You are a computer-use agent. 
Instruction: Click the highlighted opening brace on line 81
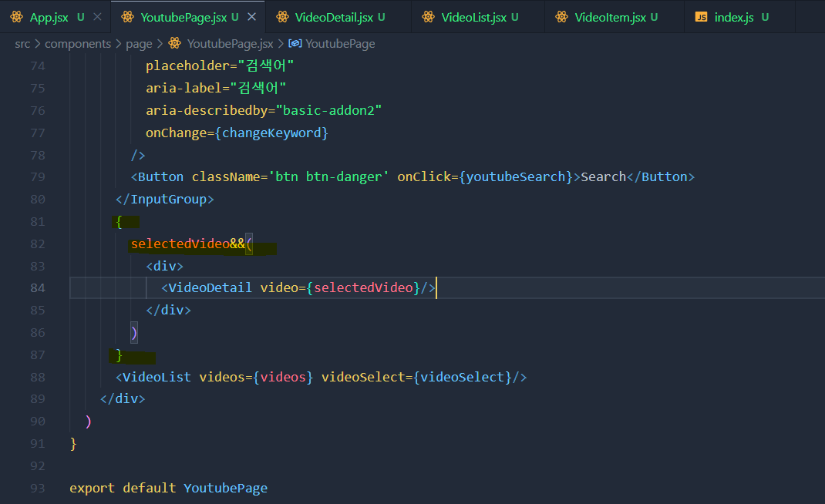[x=119, y=222]
